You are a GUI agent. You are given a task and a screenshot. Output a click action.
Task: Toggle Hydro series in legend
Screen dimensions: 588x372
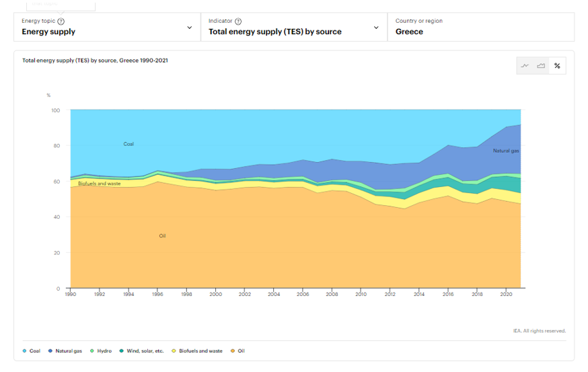[x=102, y=351]
